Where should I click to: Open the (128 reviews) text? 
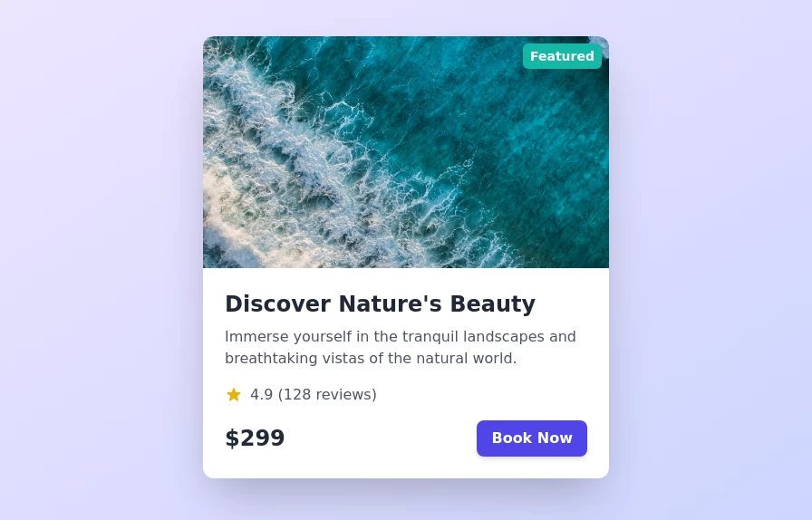(327, 395)
